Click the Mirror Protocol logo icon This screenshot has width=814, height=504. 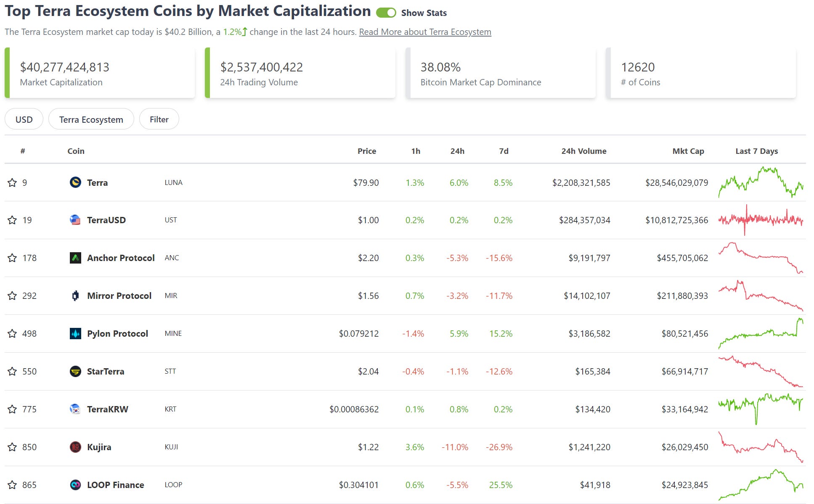point(75,296)
